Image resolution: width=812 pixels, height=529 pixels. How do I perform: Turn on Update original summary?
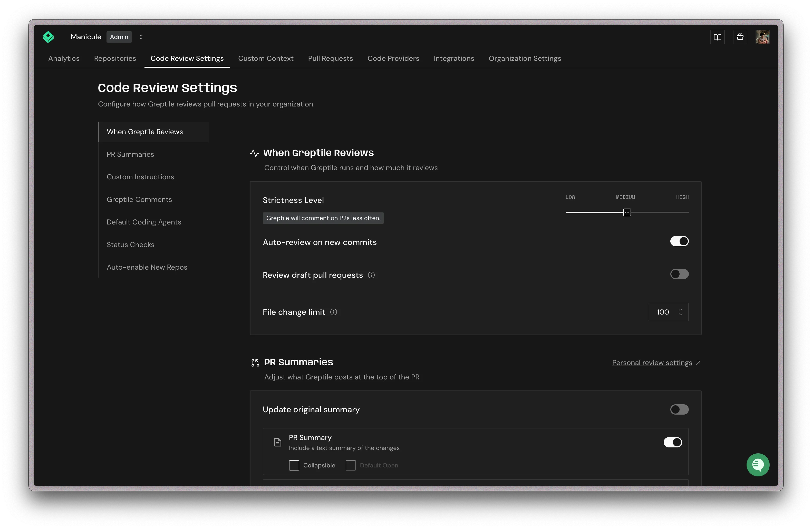point(679,410)
